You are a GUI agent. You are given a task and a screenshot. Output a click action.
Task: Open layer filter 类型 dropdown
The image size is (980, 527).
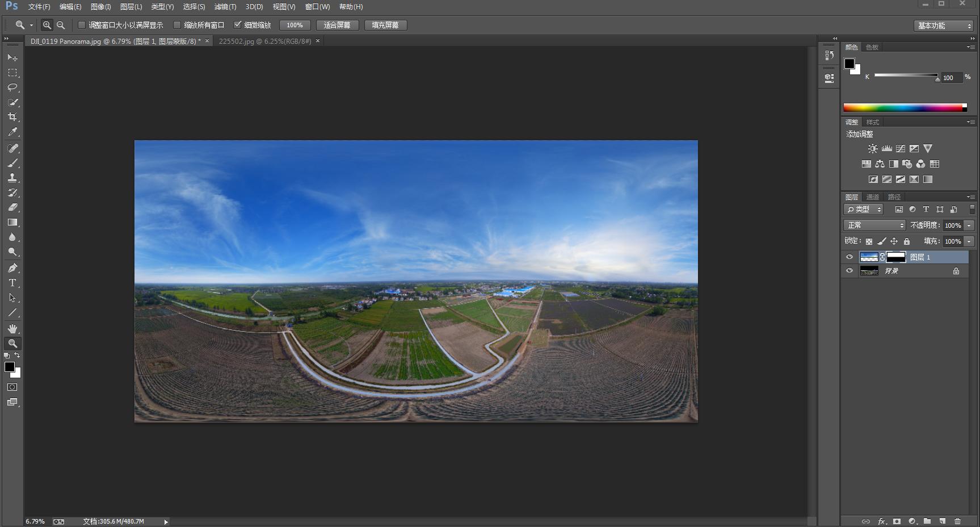(864, 210)
